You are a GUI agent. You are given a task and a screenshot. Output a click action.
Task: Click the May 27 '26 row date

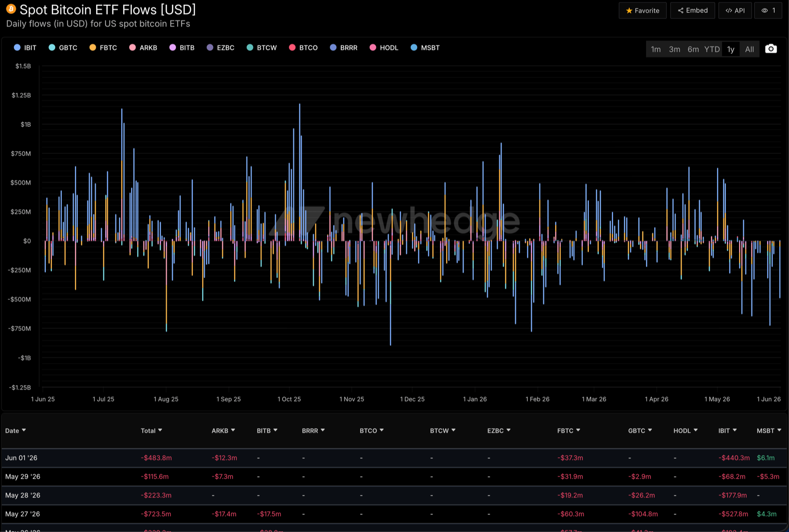point(23,514)
